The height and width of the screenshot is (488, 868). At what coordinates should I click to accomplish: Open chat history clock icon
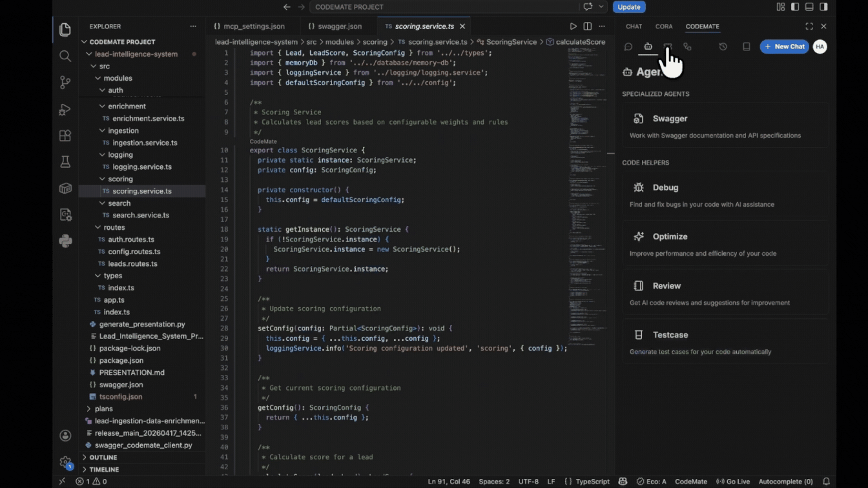pos(723,46)
